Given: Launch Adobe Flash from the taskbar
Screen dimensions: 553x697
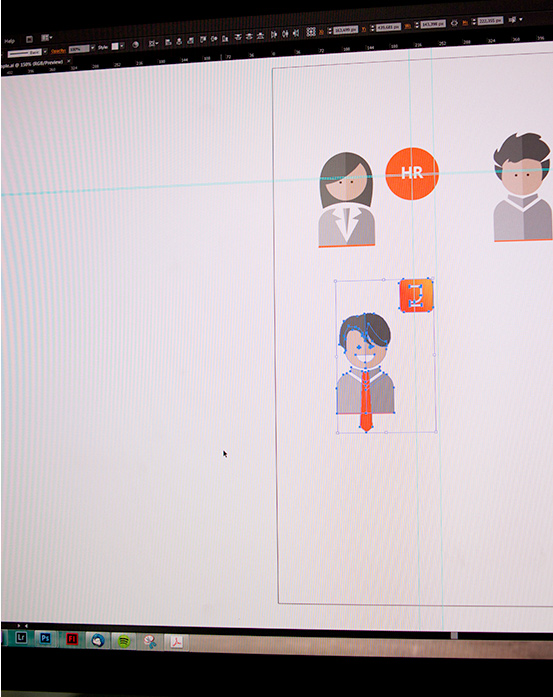Looking at the screenshot, I should 72,640.
